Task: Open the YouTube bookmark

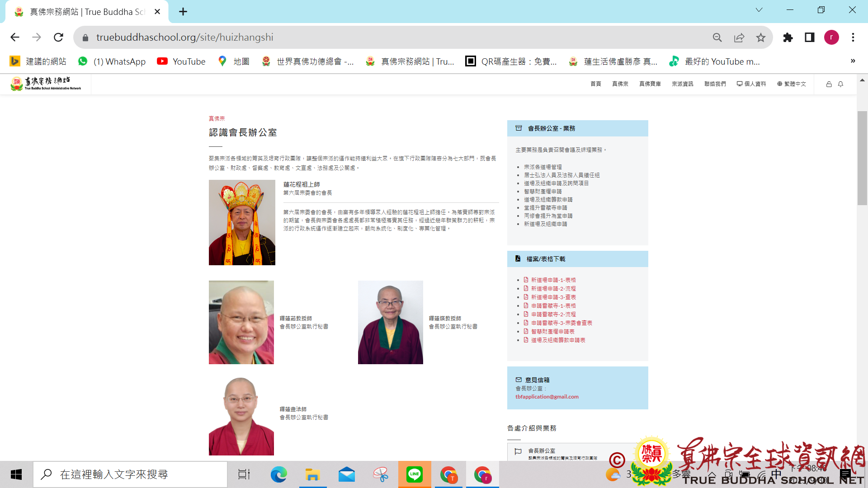Action: pos(181,61)
